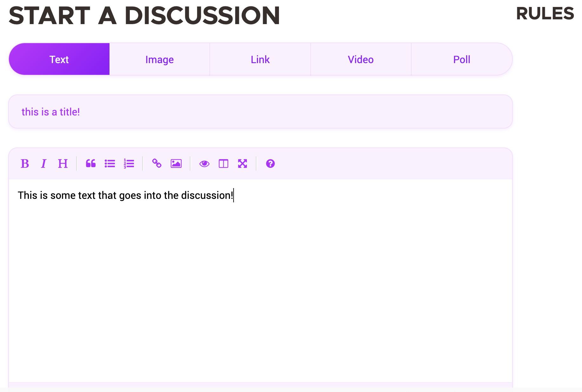
Task: Switch to the Poll post tab
Action: pos(462,59)
